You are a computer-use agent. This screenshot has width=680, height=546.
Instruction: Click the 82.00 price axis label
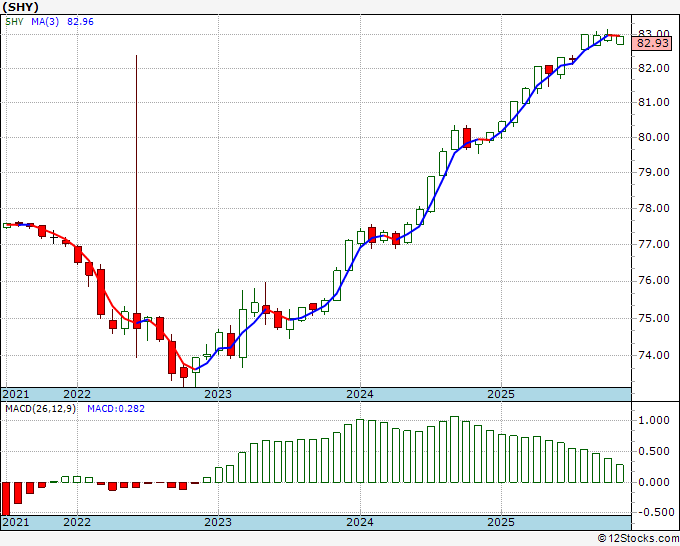coord(654,68)
